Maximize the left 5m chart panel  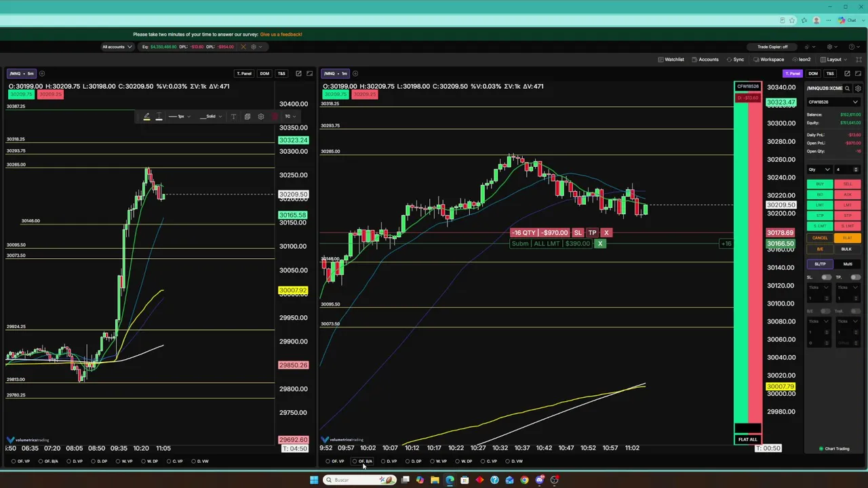[310, 73]
